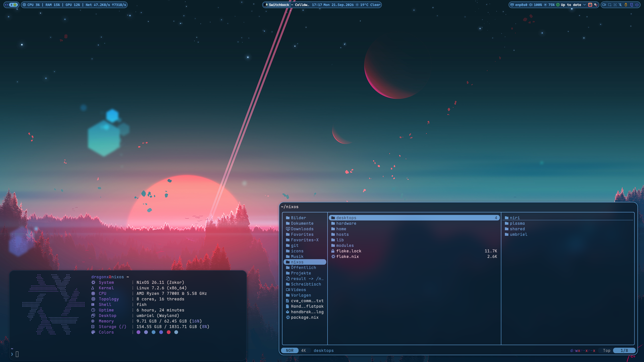Select the Favorites-X folder entry
The image size is (644, 362).
point(305,240)
